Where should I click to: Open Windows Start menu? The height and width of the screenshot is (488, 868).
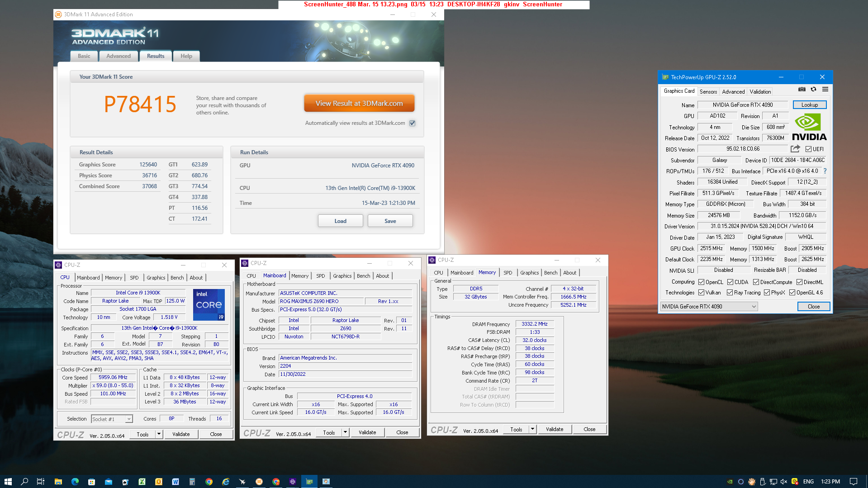tap(8, 482)
